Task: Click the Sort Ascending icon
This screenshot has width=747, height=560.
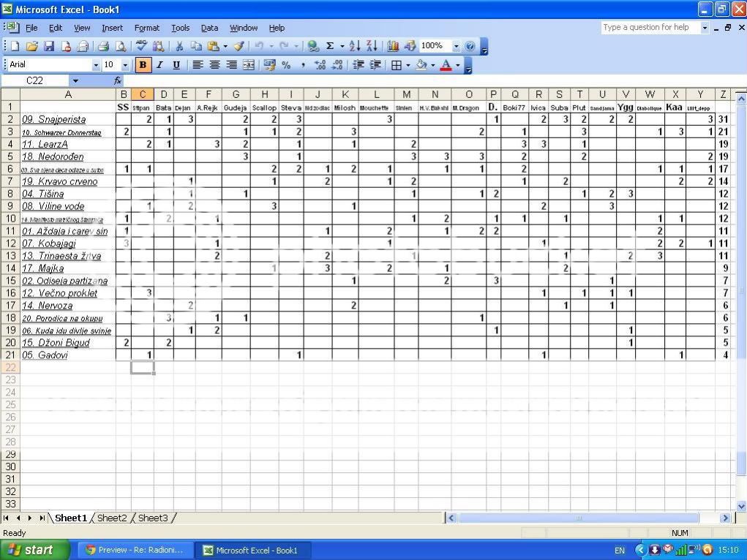Action: 354,46
